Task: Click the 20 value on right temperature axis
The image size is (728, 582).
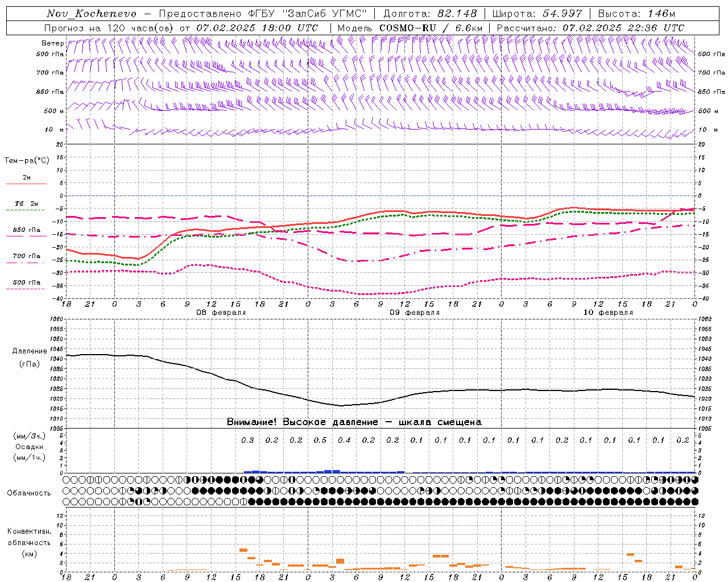Action: click(702, 144)
